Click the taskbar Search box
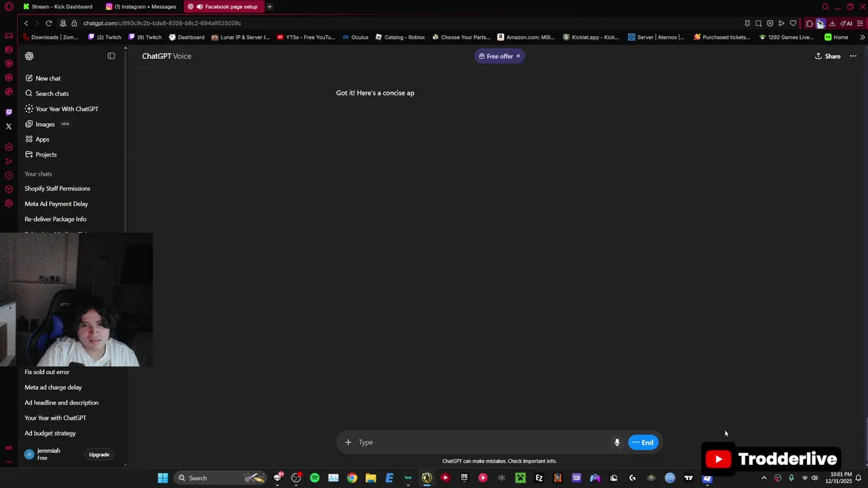This screenshot has width=868, height=488. [220, 478]
